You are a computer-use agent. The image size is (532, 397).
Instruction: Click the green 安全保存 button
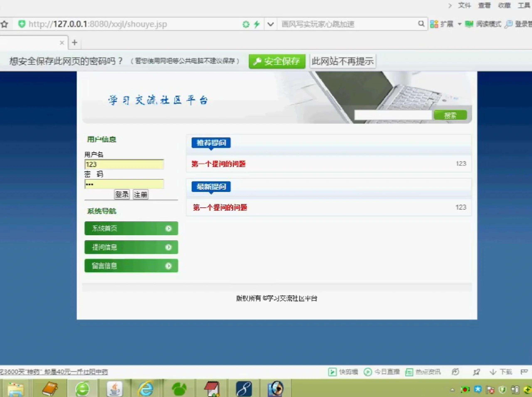point(277,62)
